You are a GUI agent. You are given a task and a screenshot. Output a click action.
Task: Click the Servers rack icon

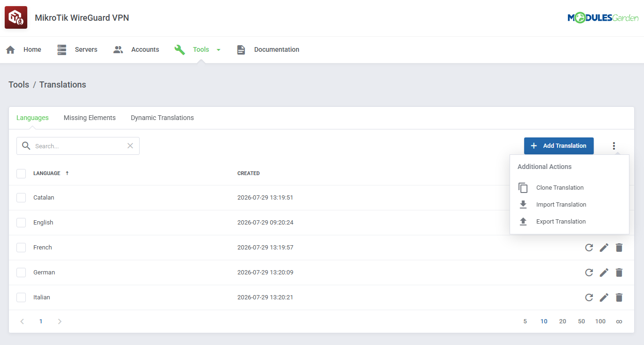tap(62, 50)
